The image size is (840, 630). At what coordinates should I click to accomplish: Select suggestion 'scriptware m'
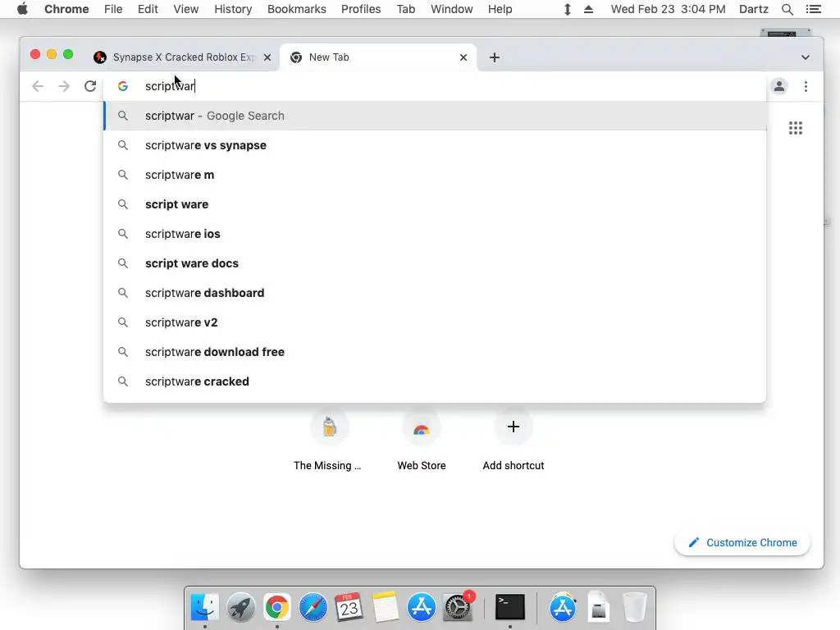[435, 175]
